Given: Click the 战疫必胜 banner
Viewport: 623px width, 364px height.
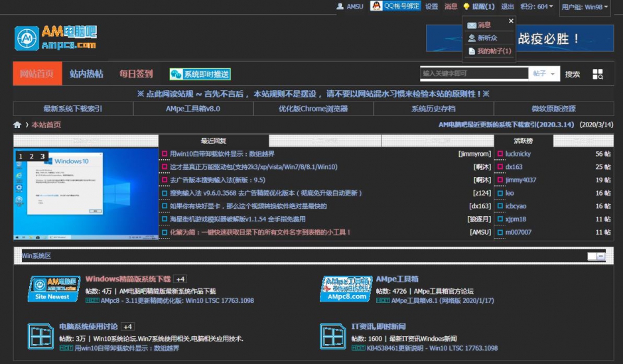Looking at the screenshot, I should 519,38.
